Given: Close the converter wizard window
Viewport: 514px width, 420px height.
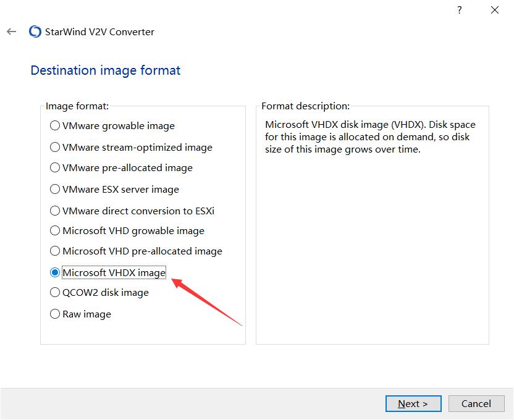Looking at the screenshot, I should click(x=494, y=10).
